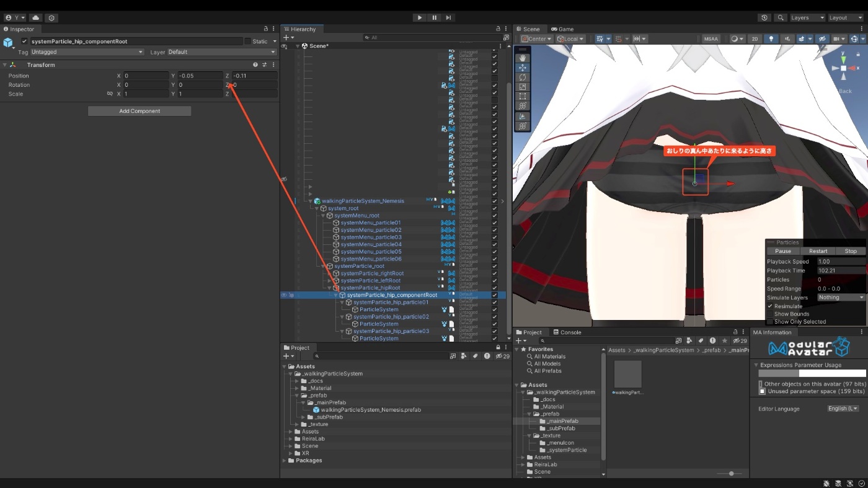Open the Editor Language dropdown
Screen dimensions: 868x488
[x=843, y=409]
